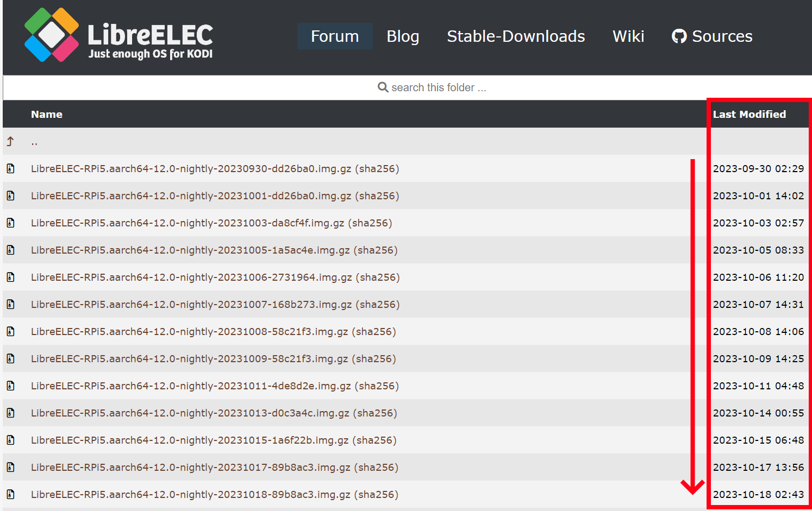Sort by the Last Modified column header
Viewport: 812px width, 511px height.
tap(749, 115)
